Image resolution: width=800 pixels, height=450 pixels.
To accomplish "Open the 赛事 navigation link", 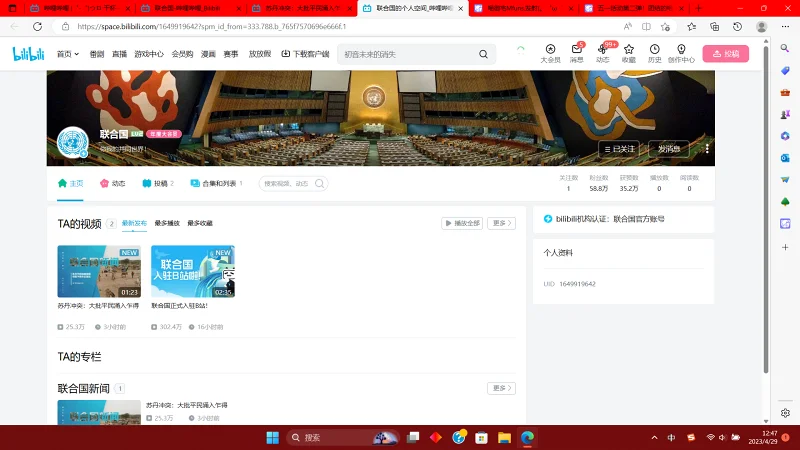I will 231,54.
